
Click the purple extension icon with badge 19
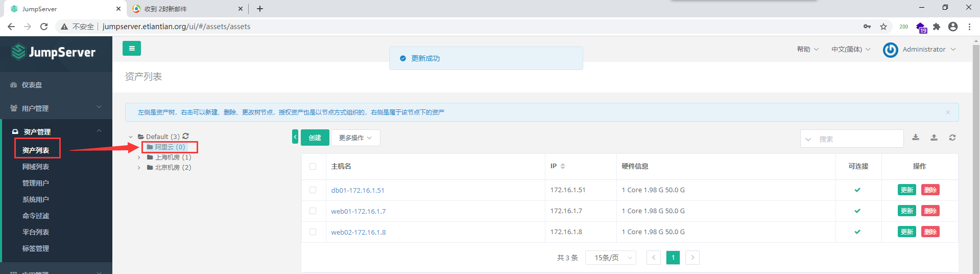921,28
